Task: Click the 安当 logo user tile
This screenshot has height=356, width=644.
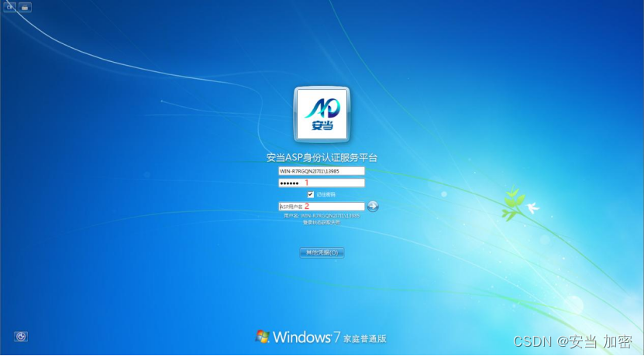Action: pyautogui.click(x=322, y=115)
